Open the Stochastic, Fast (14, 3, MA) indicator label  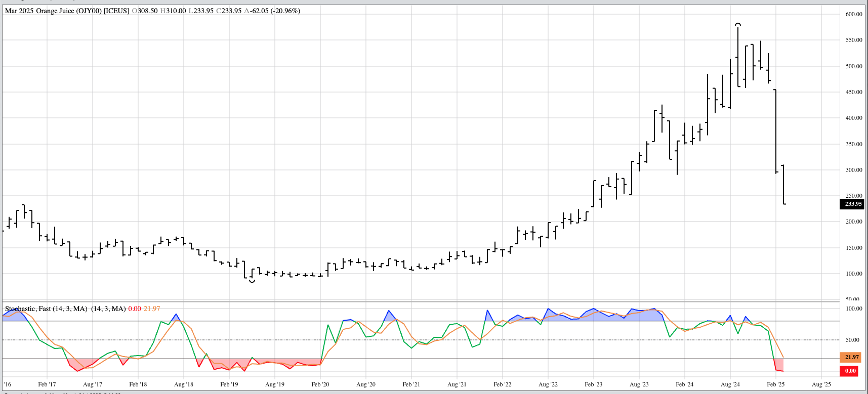(x=46, y=309)
